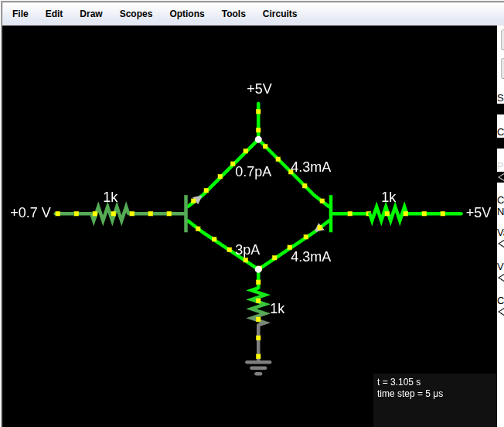
Task: Click the top junction node under +5V
Action: tap(258, 139)
